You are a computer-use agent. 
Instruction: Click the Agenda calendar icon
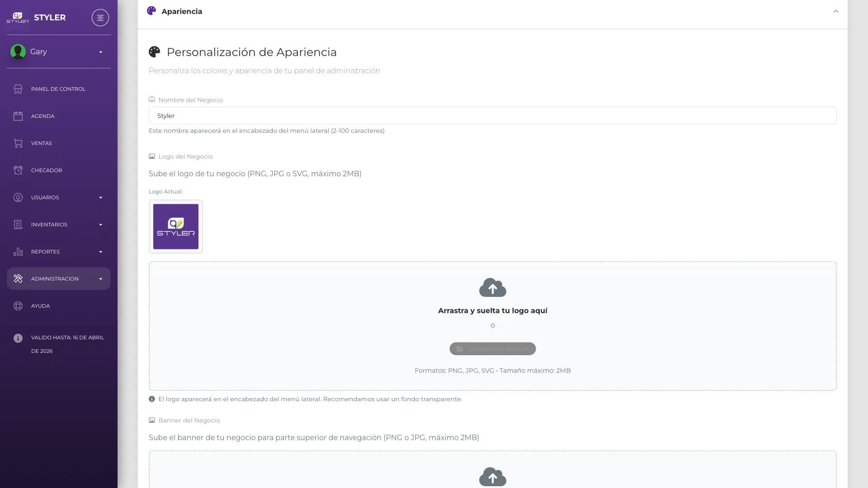pyautogui.click(x=18, y=116)
